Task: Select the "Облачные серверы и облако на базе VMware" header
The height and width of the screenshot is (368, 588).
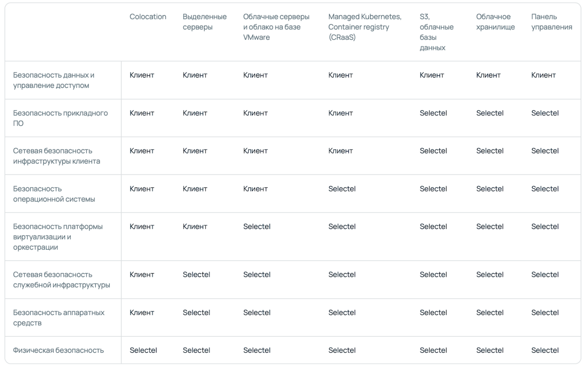Action: click(x=276, y=27)
